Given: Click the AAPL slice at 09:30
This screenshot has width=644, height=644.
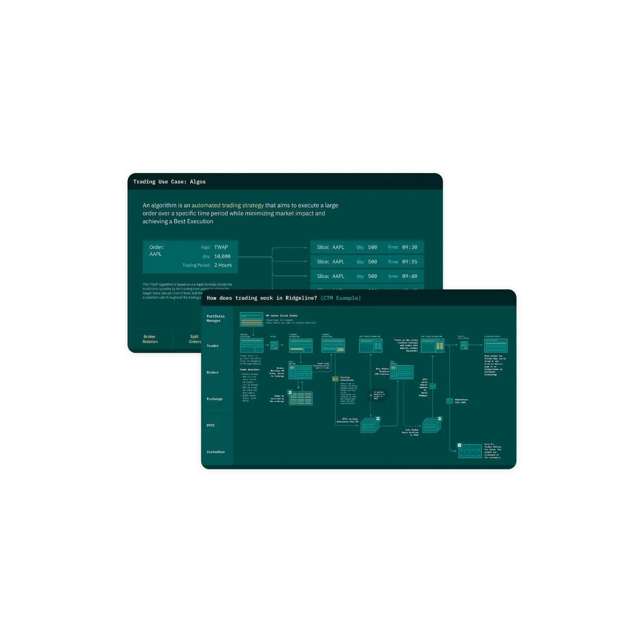Looking at the screenshot, I should pos(367,247).
